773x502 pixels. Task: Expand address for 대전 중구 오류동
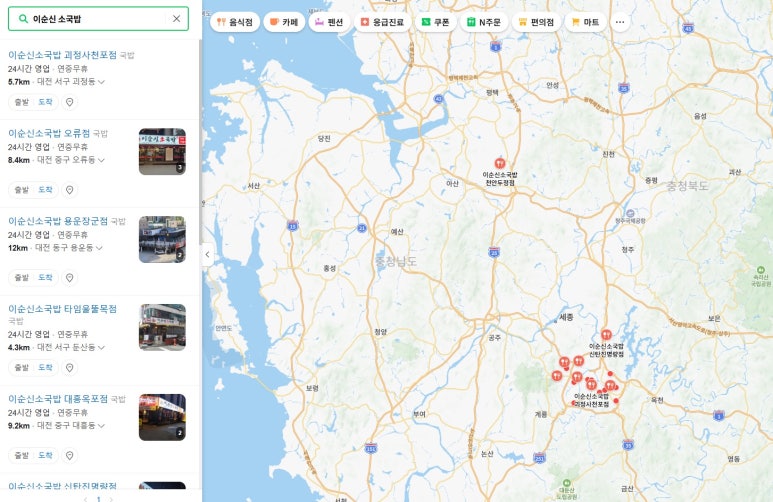tap(102, 160)
